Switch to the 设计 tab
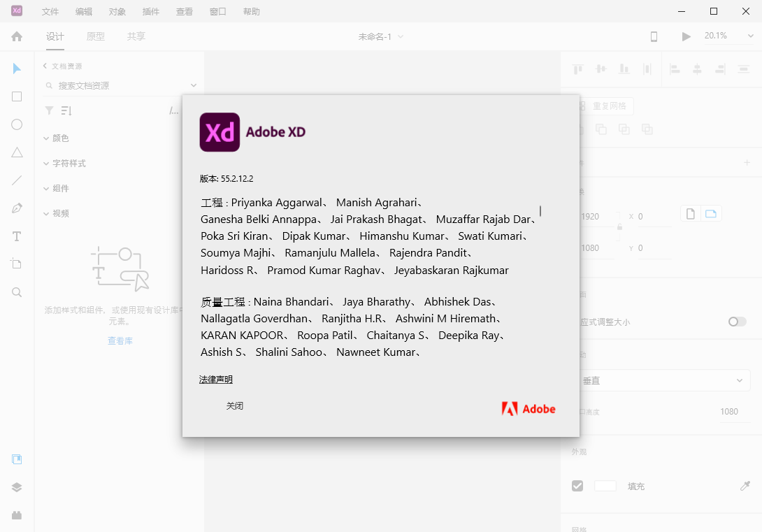The image size is (762, 532). [55, 36]
